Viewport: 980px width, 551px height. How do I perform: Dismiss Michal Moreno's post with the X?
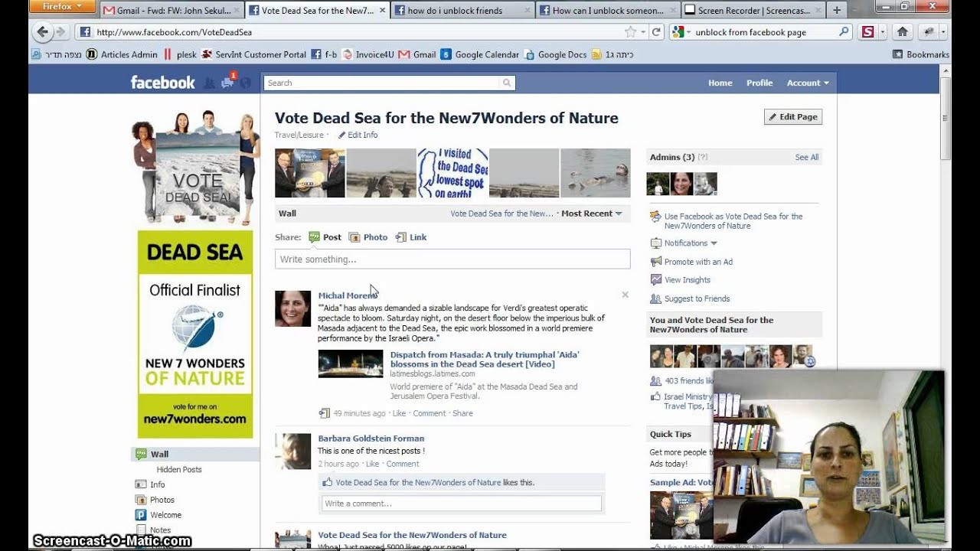(625, 295)
